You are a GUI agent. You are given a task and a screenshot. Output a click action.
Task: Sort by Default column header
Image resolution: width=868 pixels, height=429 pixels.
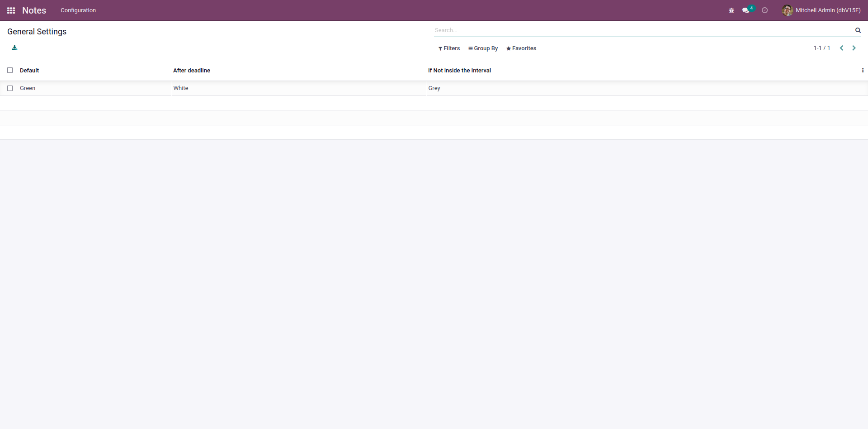(x=29, y=70)
